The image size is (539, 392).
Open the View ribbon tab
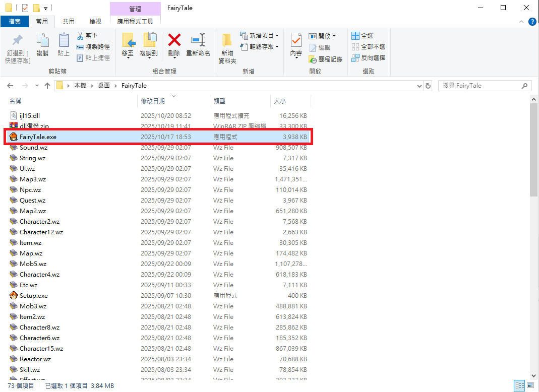(95, 21)
